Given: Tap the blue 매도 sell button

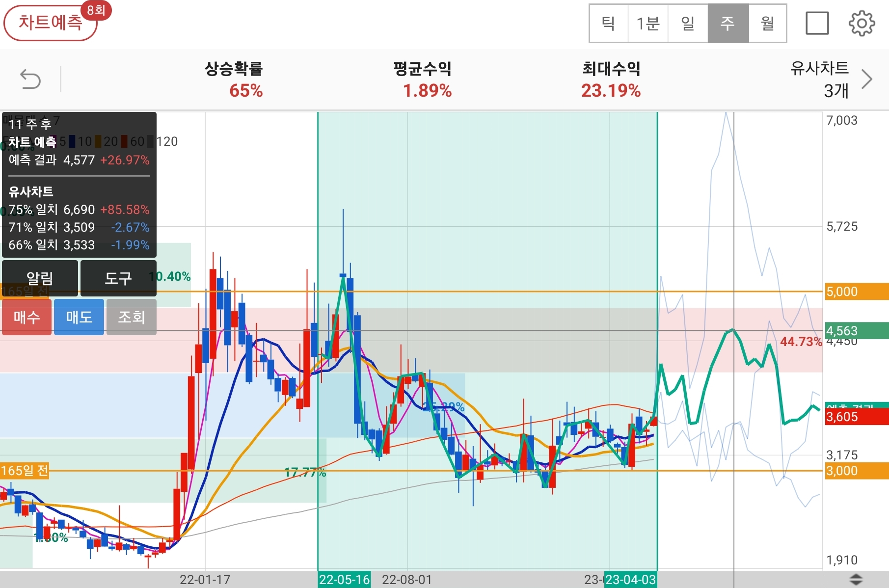Looking at the screenshot, I should pos(79,317).
